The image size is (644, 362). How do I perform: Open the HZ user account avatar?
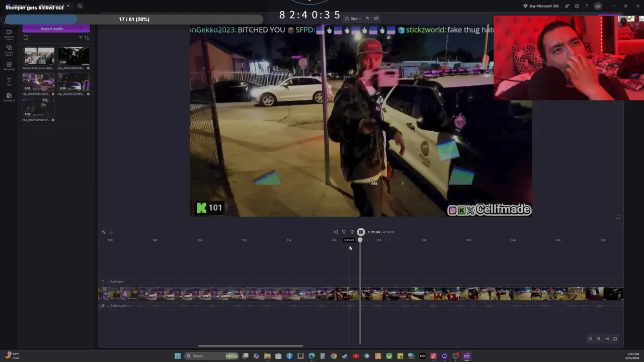click(x=598, y=6)
